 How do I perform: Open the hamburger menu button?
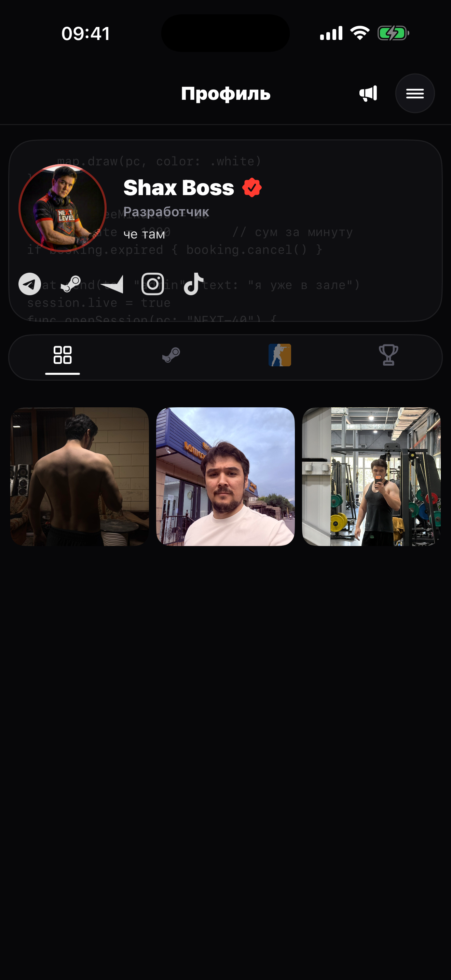pyautogui.click(x=415, y=94)
